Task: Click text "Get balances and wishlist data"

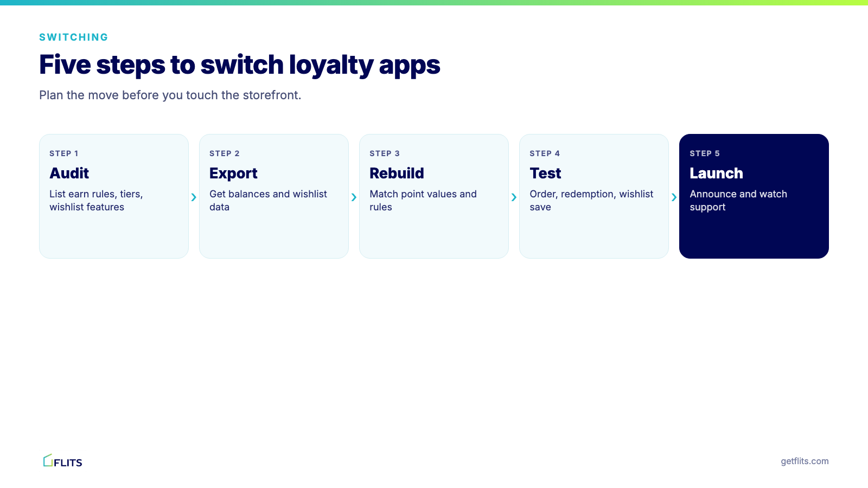Action: pyautogui.click(x=268, y=201)
